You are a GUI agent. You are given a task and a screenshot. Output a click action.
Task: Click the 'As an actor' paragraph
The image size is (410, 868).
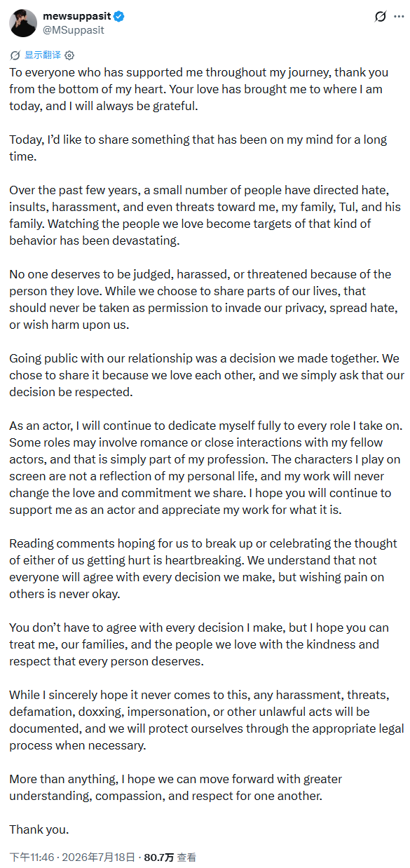tap(204, 468)
